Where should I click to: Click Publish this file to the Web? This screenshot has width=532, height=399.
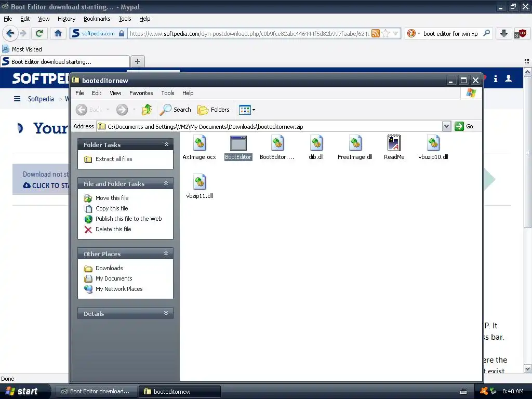coord(129,219)
